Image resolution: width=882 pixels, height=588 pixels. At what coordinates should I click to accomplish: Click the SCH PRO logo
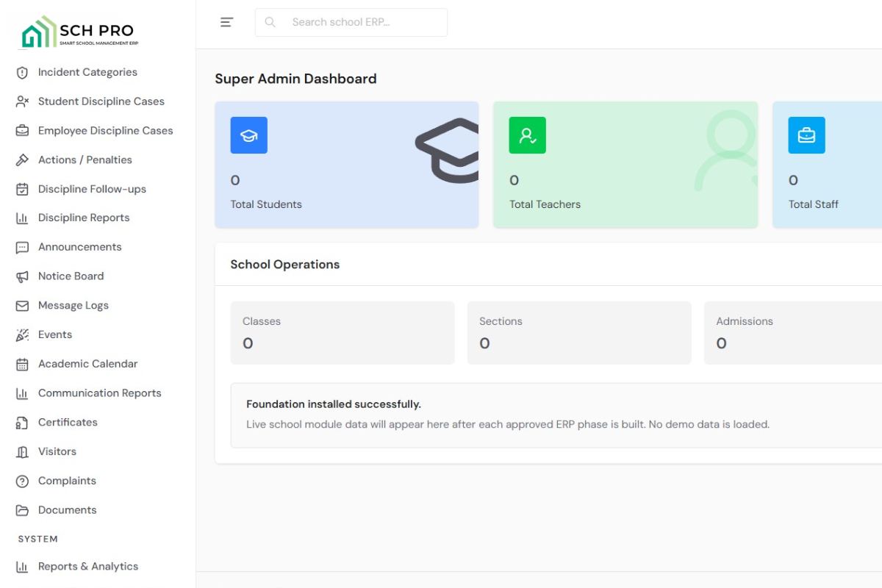click(80, 32)
